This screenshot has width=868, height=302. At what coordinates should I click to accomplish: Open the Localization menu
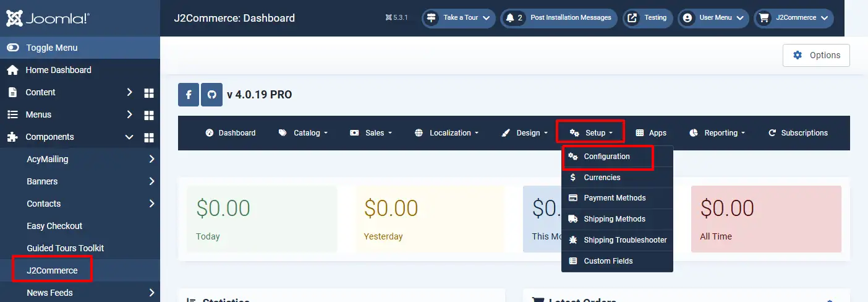[447, 133]
